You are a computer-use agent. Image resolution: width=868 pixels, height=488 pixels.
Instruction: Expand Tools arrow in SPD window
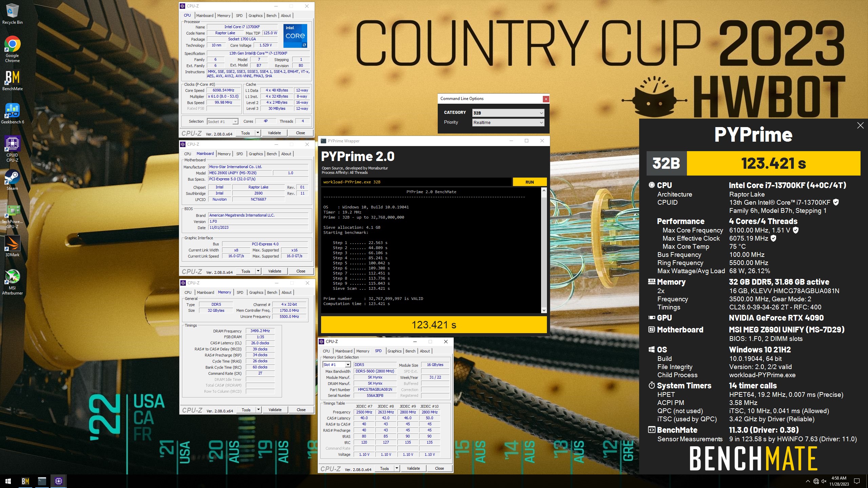[x=397, y=468]
